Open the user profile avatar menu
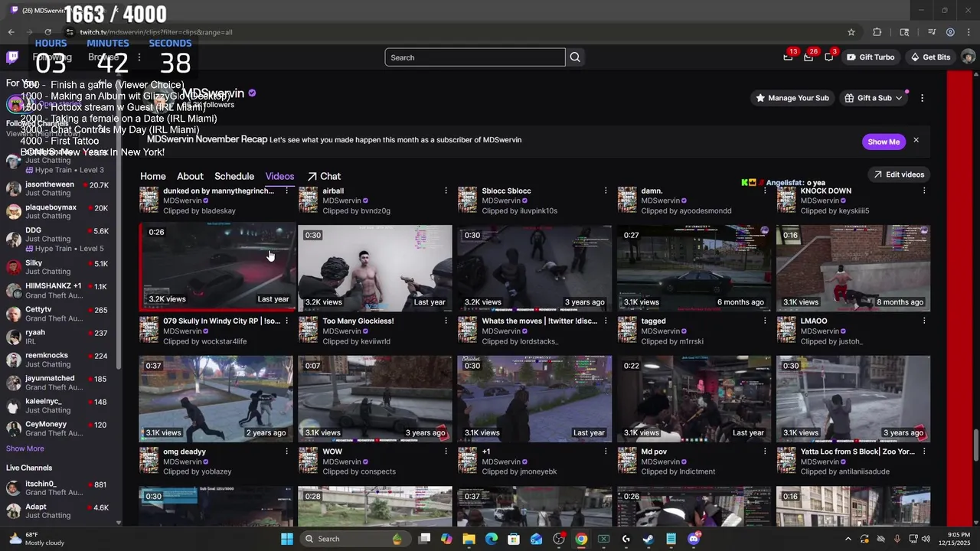This screenshot has width=980, height=551. pyautogui.click(x=968, y=57)
